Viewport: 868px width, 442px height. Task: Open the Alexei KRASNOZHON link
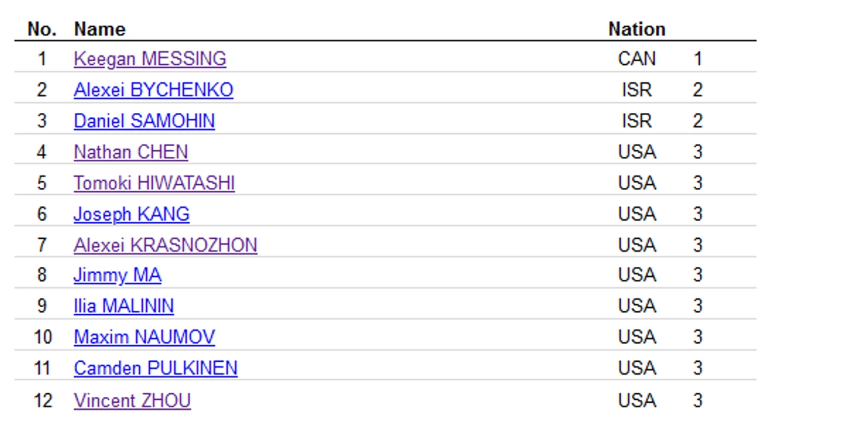pos(165,245)
